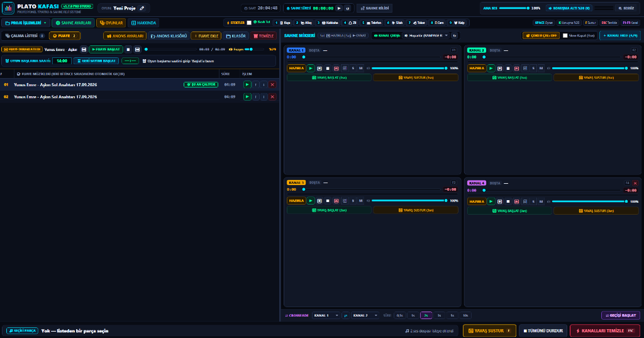The image size is (644, 338).
Task: Reset the Sahne Süresi stage timer
Action: click(x=347, y=8)
